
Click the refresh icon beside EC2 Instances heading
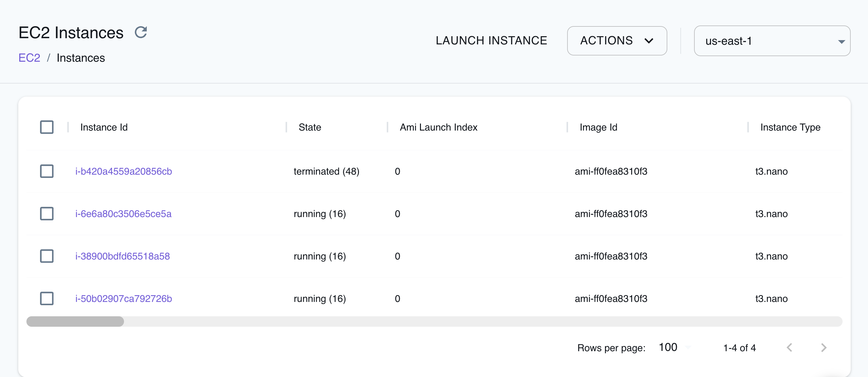[141, 32]
